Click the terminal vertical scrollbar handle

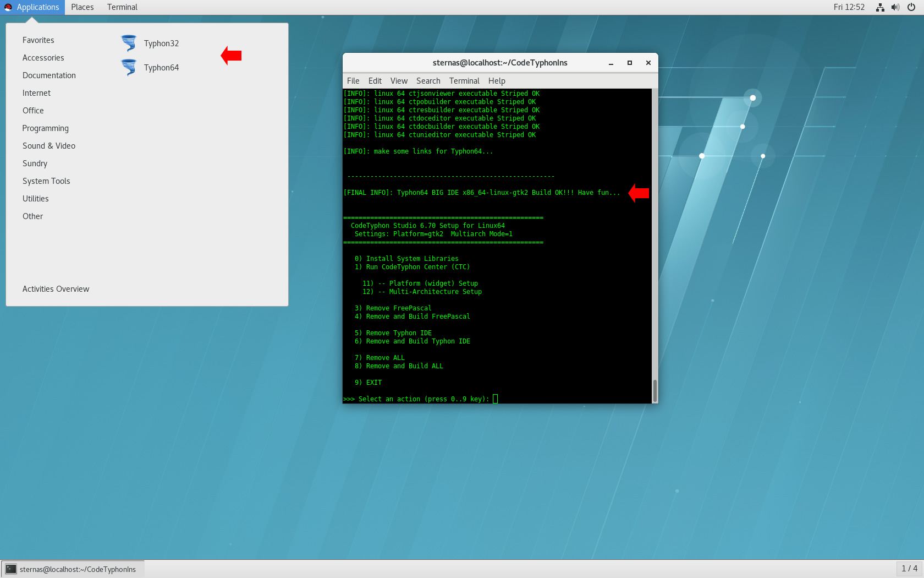click(654, 391)
